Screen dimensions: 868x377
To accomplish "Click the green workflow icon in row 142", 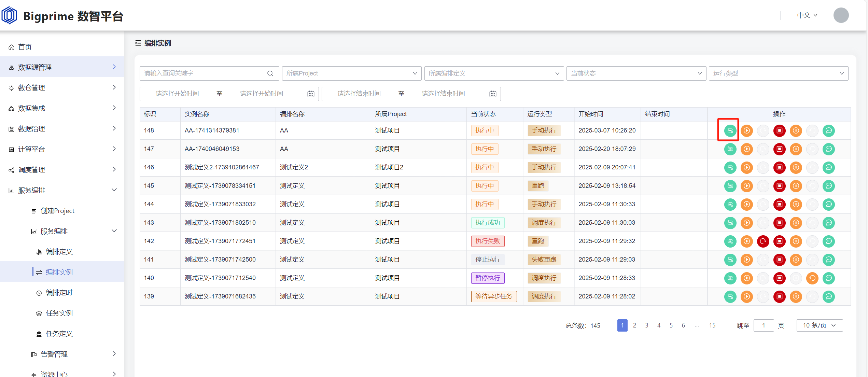I will [x=730, y=241].
